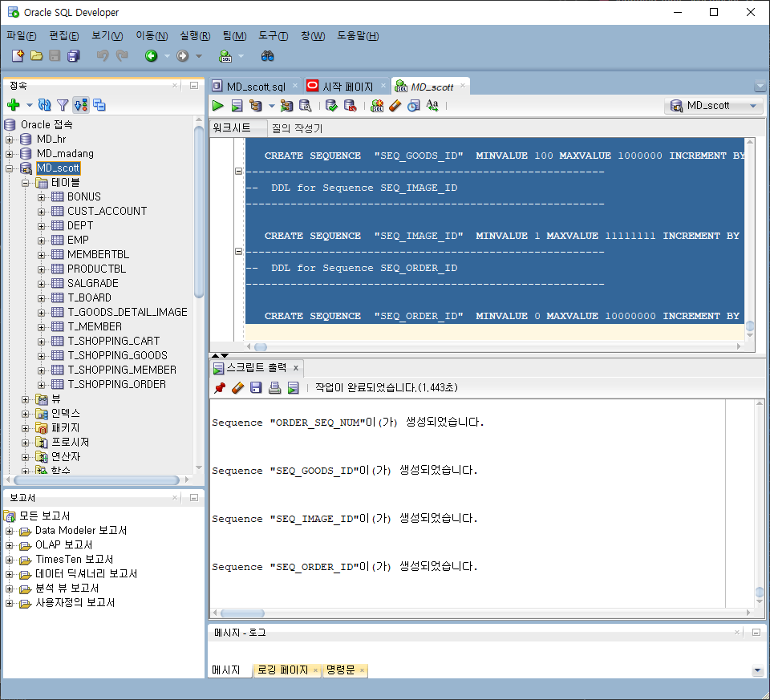Select the OLAP 보고서 folder
Viewport: 770px width, 700px height.
(x=64, y=545)
